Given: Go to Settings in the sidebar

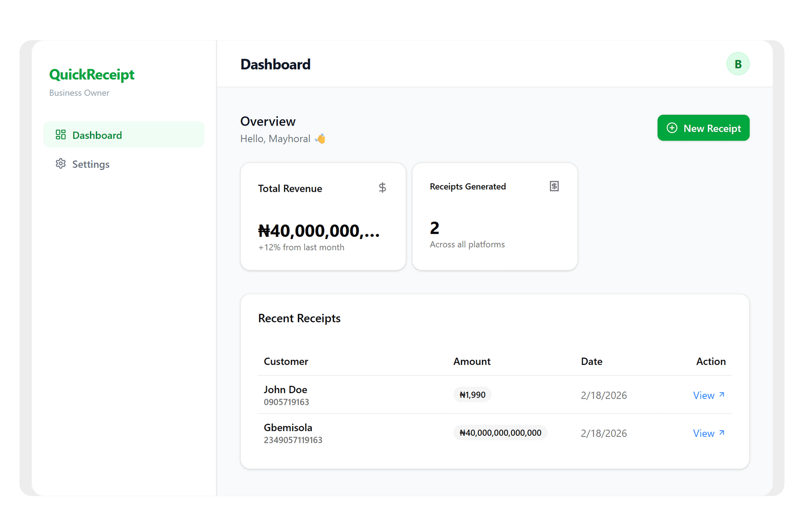Looking at the screenshot, I should point(90,164).
